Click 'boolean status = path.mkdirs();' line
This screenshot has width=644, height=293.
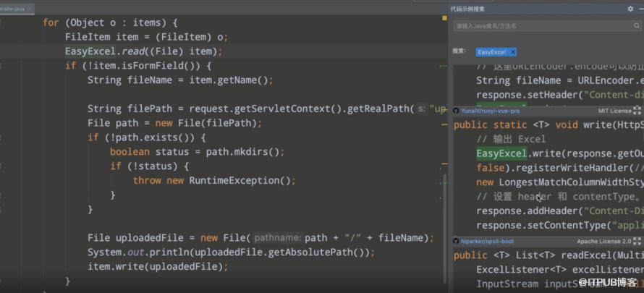pos(197,152)
